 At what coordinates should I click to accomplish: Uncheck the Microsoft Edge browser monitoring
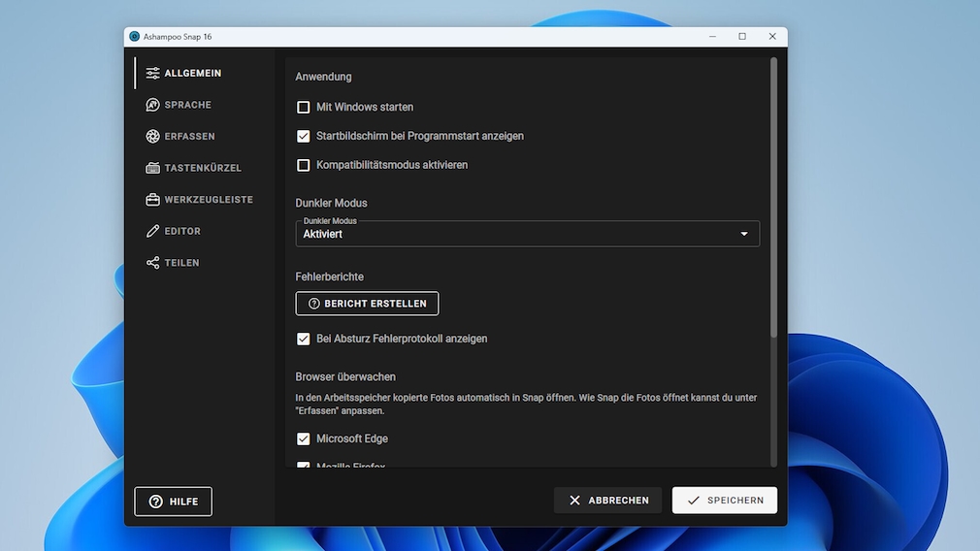click(304, 438)
